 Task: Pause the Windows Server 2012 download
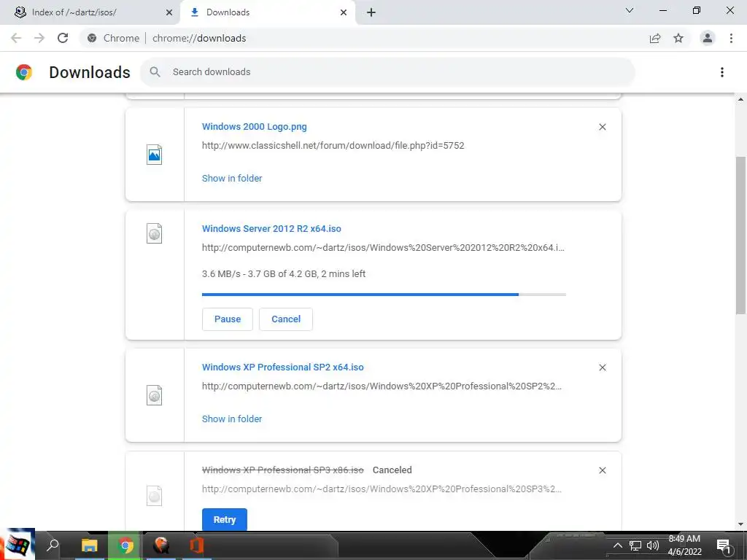point(228,319)
